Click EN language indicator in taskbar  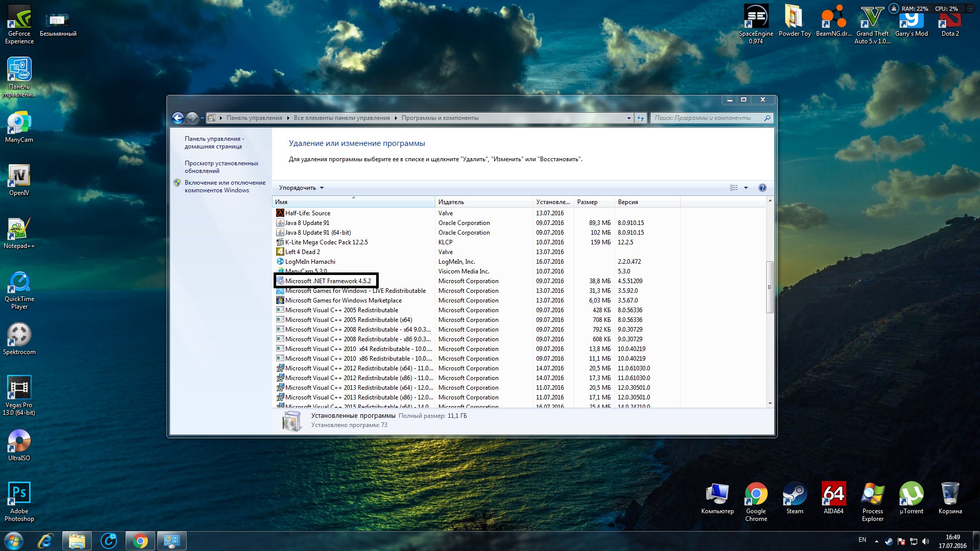point(862,540)
